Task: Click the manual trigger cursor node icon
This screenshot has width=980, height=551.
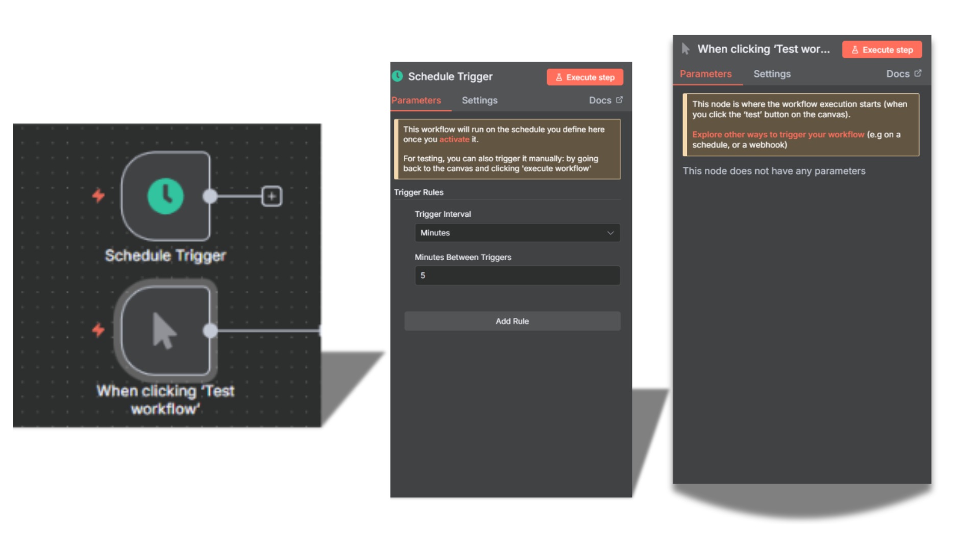Action: [x=164, y=331]
